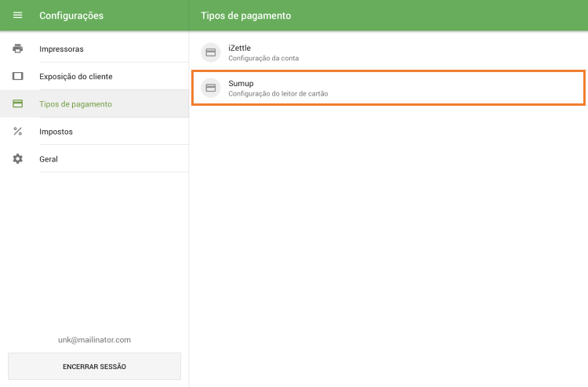Image resolution: width=588 pixels, height=387 pixels.
Task: Open the Geral settings section
Action: tap(49, 159)
